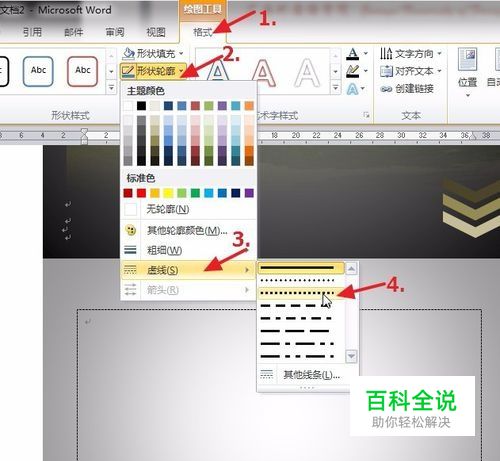Click the dash submenu scroll up arrow

pos(351,268)
